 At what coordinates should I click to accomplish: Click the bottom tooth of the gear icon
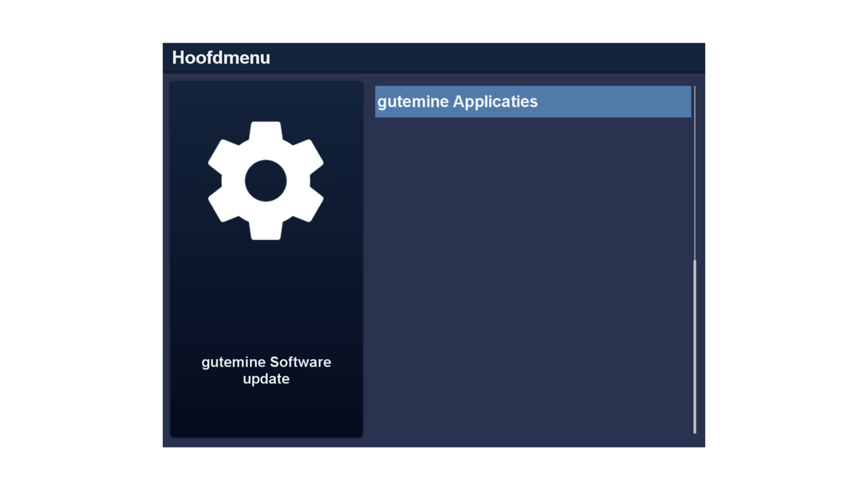click(266, 230)
